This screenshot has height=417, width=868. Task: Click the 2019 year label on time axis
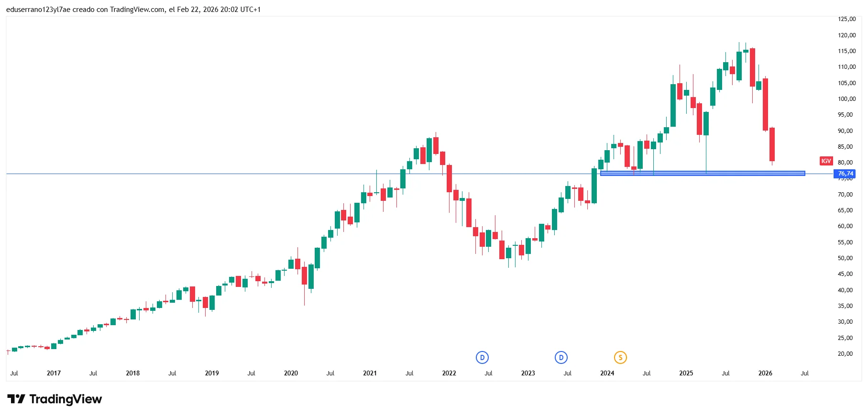(x=212, y=373)
